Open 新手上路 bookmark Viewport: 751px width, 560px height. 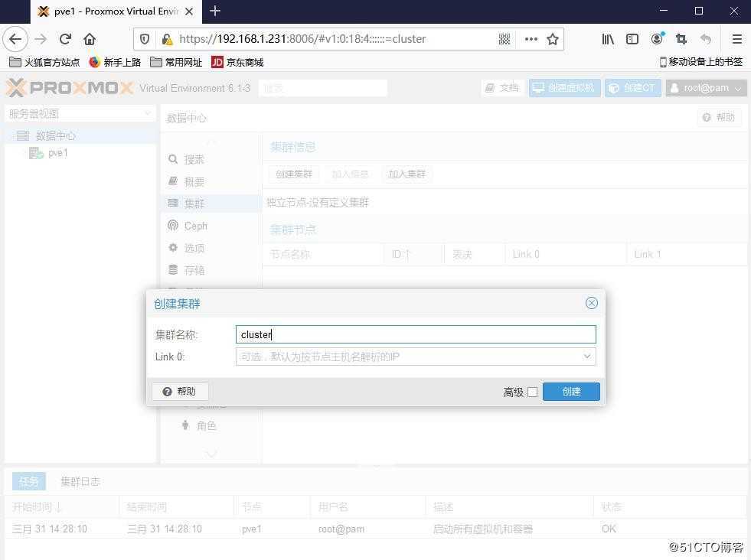pyautogui.click(x=116, y=62)
